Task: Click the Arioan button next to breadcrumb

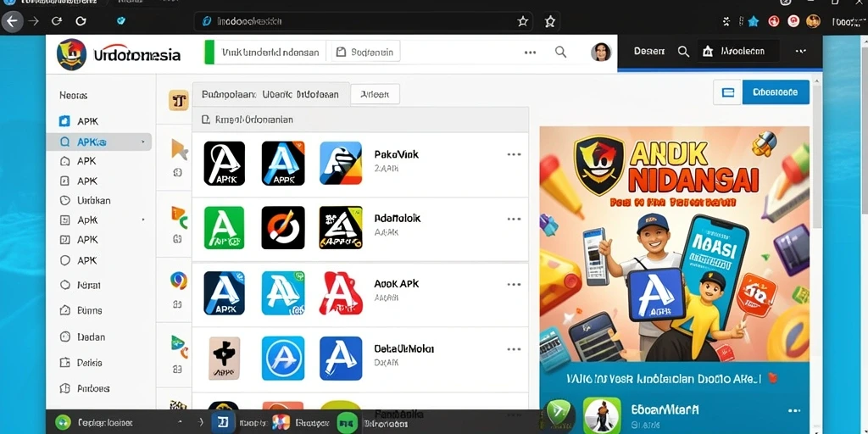Action: point(375,95)
